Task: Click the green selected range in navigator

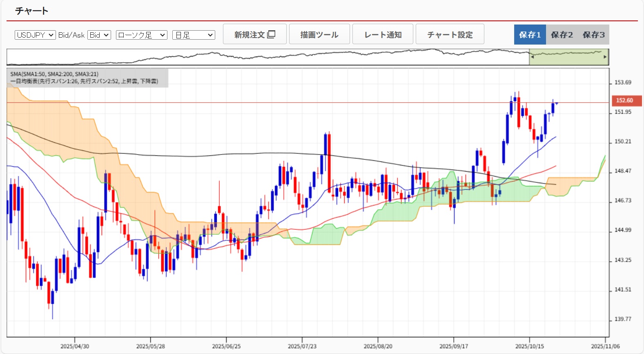Action: [x=568, y=57]
